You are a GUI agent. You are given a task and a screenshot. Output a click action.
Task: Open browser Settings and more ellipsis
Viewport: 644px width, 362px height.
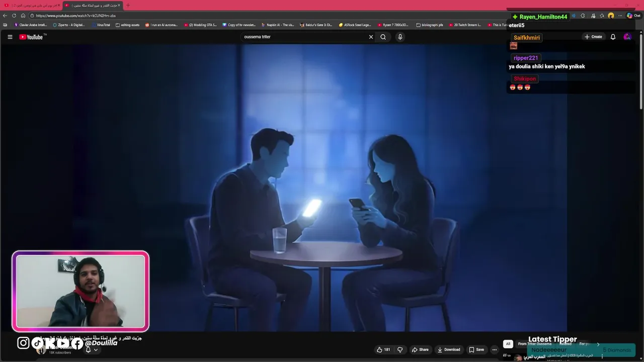click(x=620, y=16)
